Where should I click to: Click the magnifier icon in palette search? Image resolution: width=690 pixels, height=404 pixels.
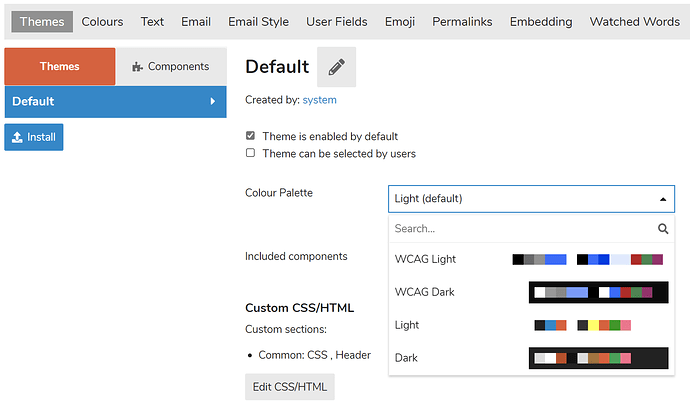click(663, 228)
